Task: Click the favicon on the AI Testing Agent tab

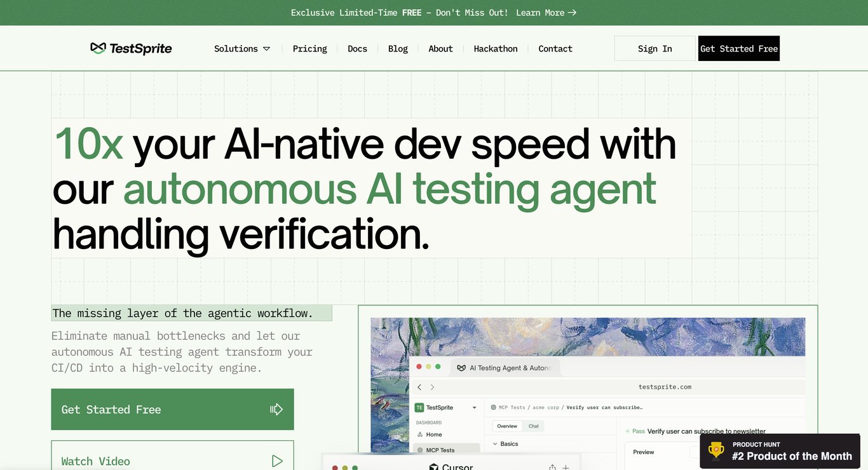Action: click(462, 368)
